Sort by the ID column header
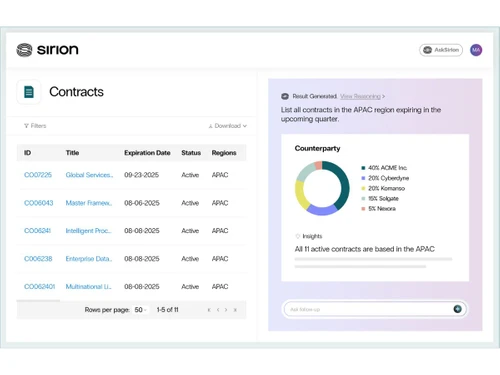The height and width of the screenshot is (375, 500). coord(27,153)
